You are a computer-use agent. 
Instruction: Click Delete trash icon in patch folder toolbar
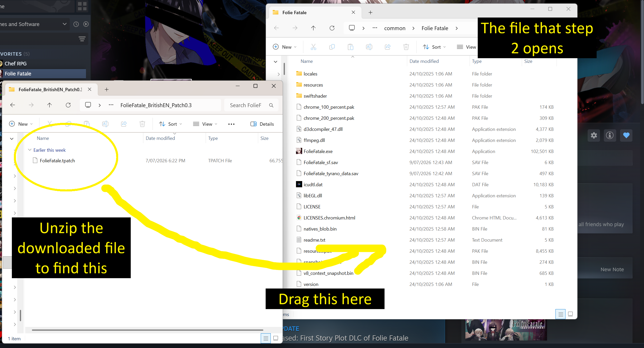coord(142,124)
